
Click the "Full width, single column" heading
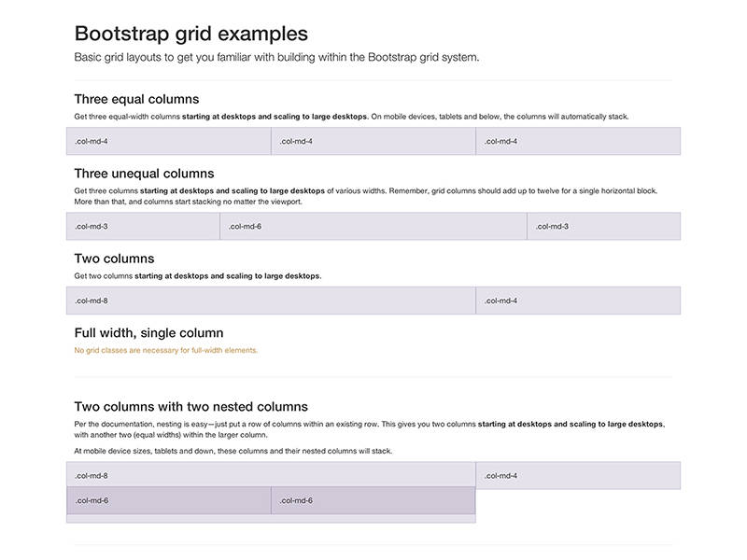click(148, 333)
